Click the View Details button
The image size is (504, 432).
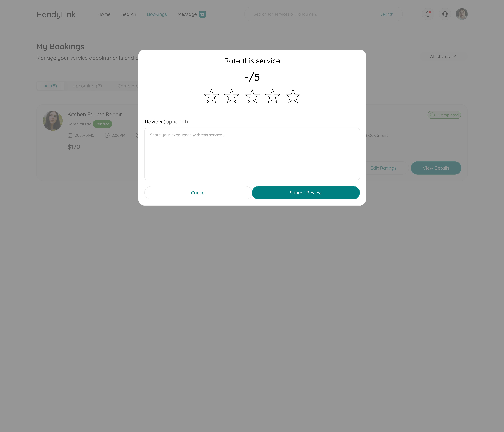436,168
